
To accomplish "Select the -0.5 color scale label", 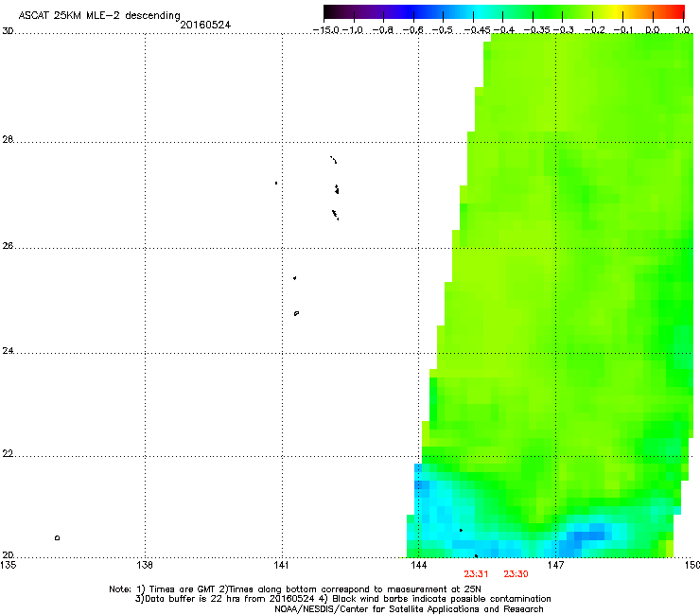I will tap(443, 30).
